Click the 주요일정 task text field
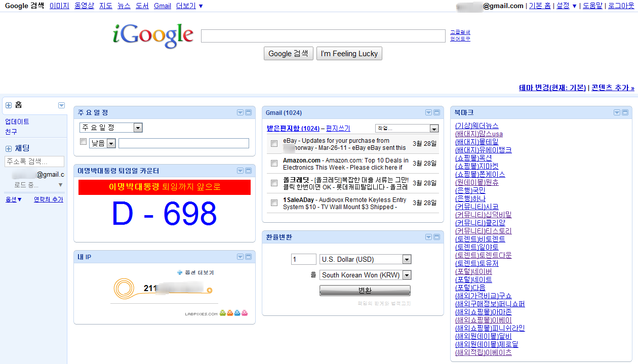 (184, 143)
